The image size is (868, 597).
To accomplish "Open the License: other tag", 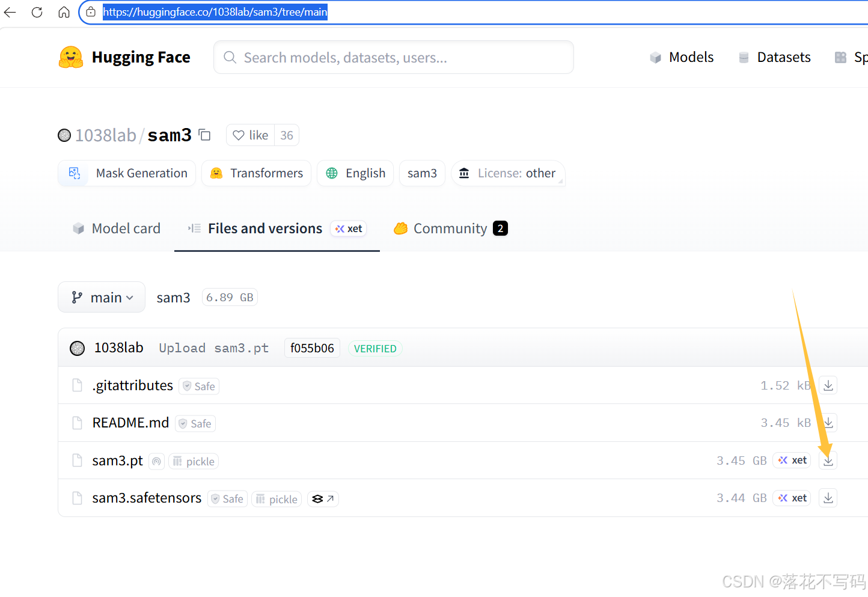I will (x=508, y=173).
